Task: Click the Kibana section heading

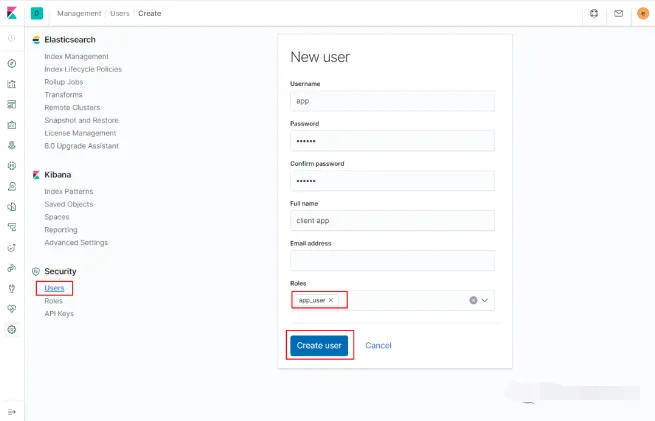Action: [58, 175]
